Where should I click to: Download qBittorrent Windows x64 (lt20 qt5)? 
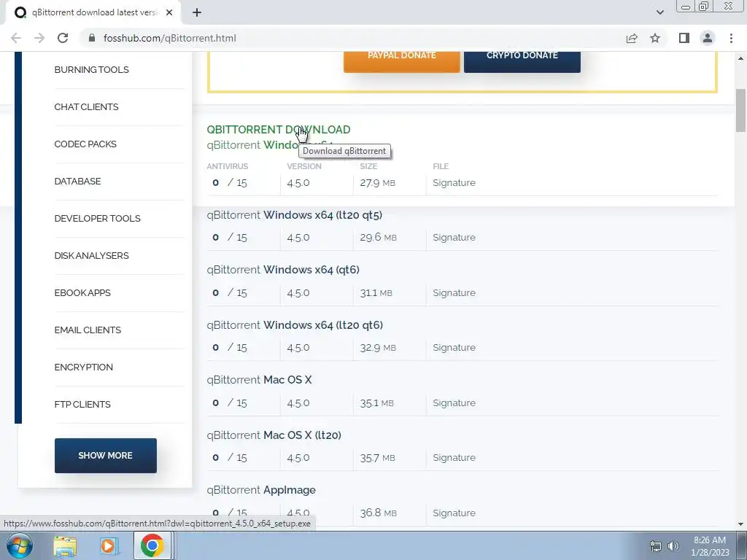295,215
